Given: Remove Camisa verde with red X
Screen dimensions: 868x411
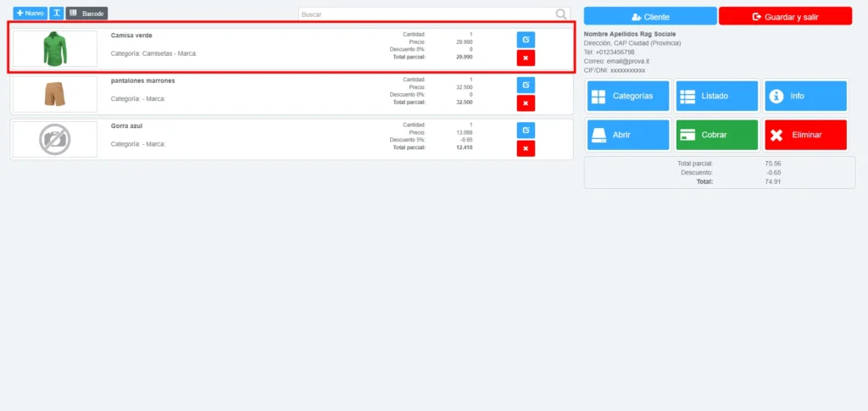Looking at the screenshot, I should pyautogui.click(x=526, y=58).
